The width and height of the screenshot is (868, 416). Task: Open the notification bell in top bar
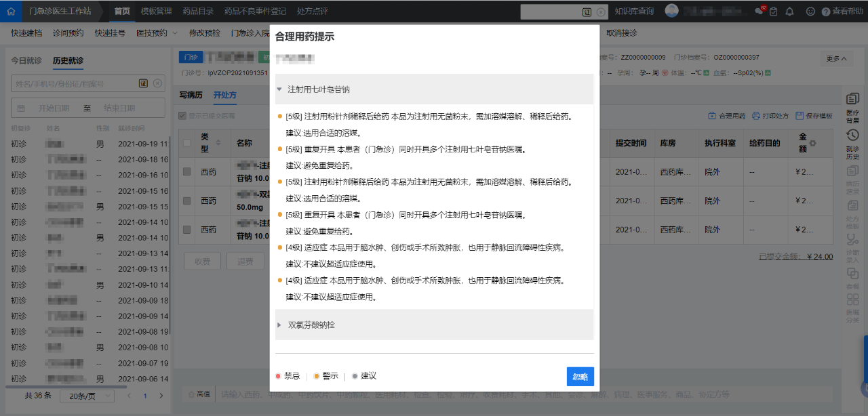click(789, 11)
